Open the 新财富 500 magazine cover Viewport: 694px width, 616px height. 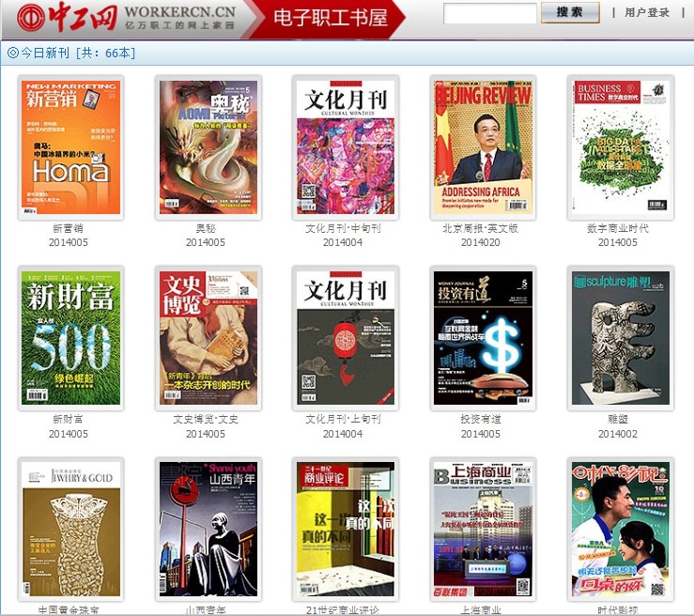pyautogui.click(x=71, y=338)
